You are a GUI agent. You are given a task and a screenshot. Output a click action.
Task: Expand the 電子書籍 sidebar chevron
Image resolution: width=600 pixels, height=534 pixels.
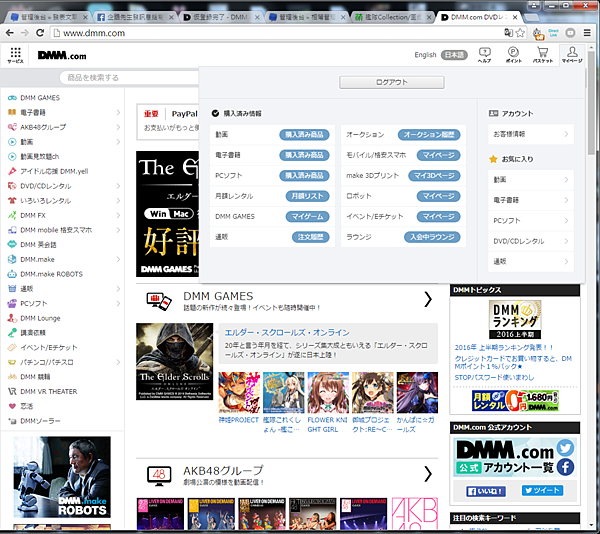tap(118, 112)
